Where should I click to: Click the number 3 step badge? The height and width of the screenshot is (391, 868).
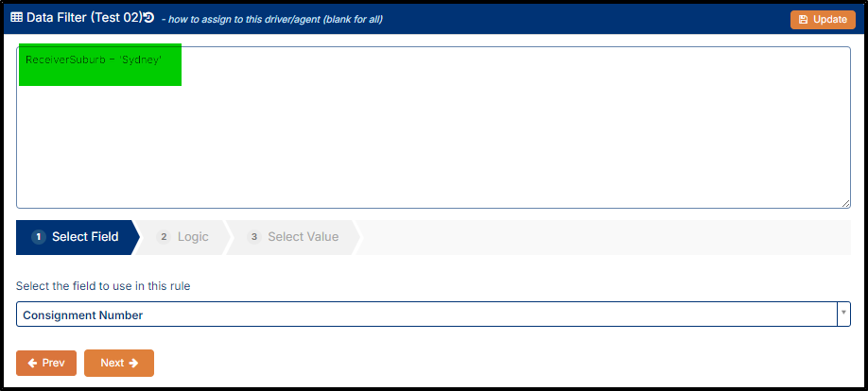point(254,237)
